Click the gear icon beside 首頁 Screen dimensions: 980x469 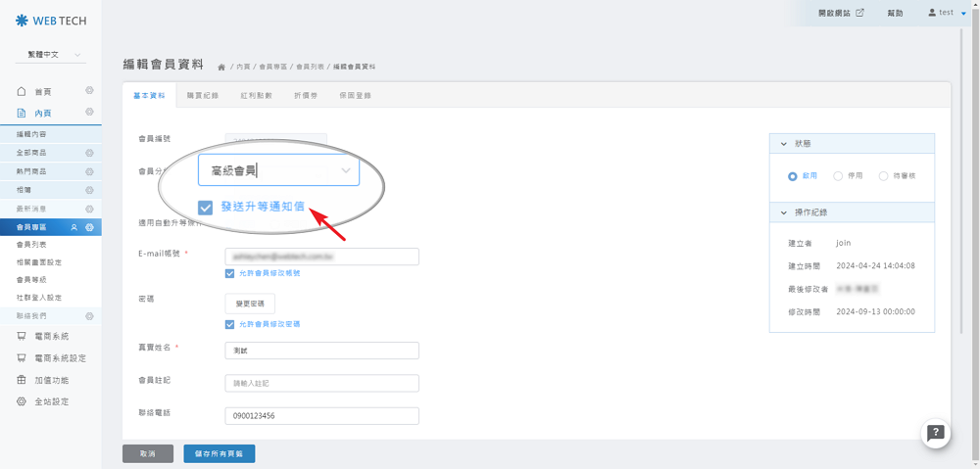tap(89, 91)
